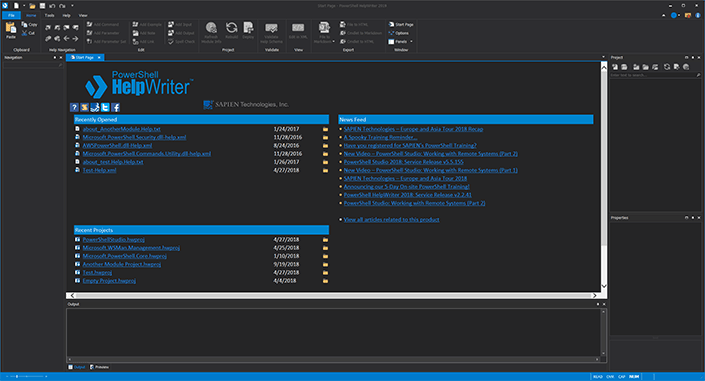Switch to the Preview tab at bottom

tap(100, 367)
